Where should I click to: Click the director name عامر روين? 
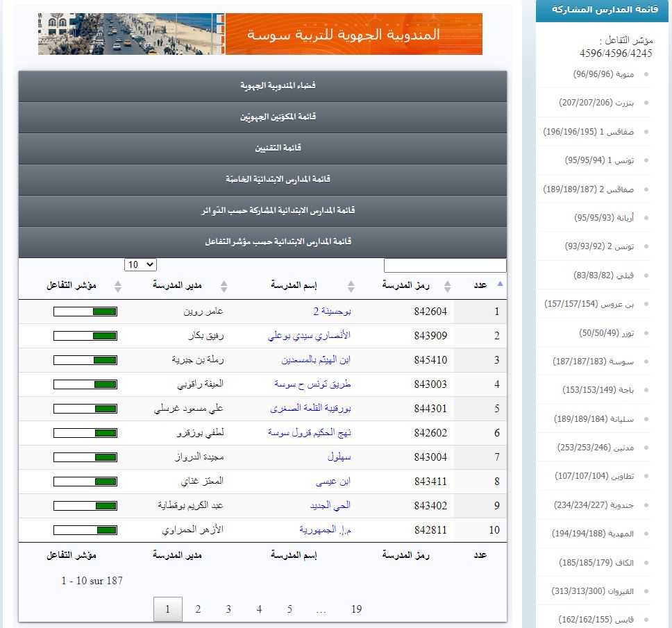(203, 312)
